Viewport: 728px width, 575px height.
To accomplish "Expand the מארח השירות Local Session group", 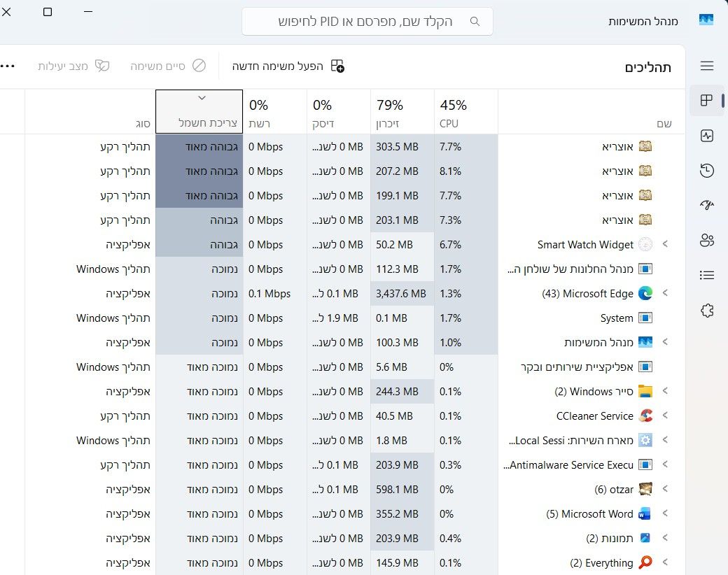I will point(665,439).
